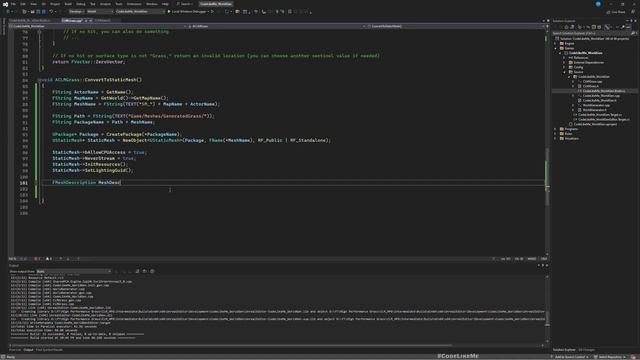Viewport: 640px width, 360px height.
Task: Select WorldGenerator.cpp in Solution Explorer
Action: click(x=596, y=105)
